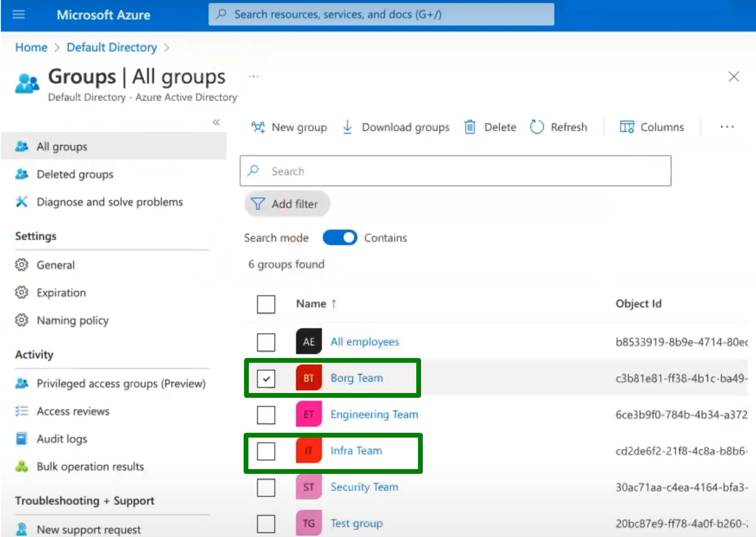Open the Borg Team group link
The height and width of the screenshot is (537, 756).
tap(357, 378)
